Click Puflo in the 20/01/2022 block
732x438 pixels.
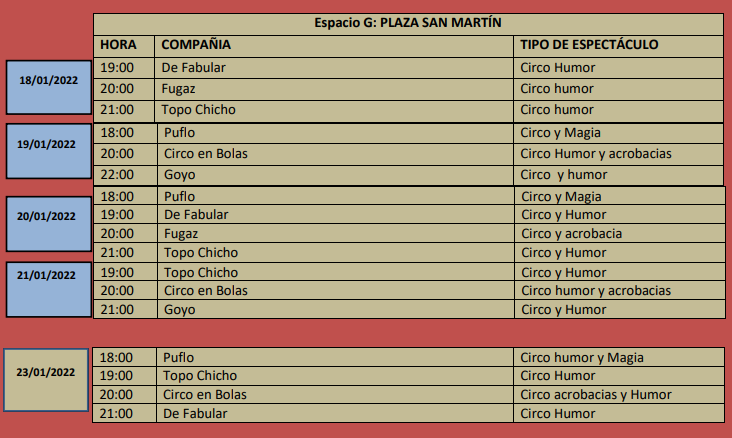click(179, 196)
